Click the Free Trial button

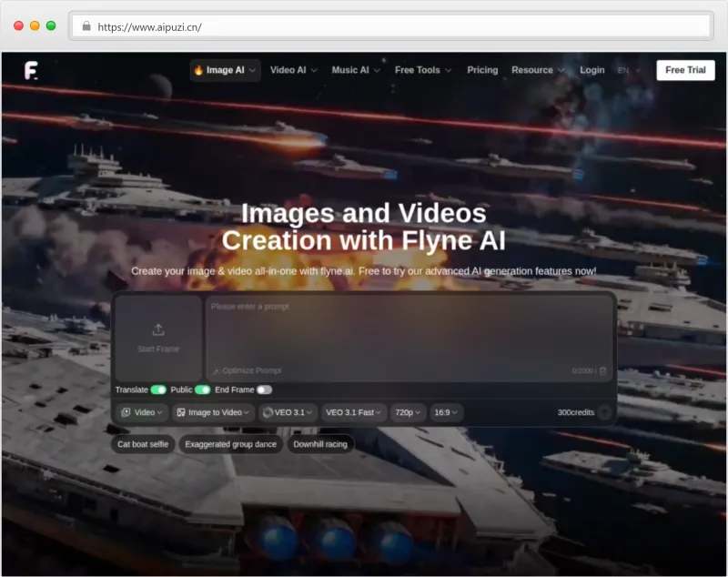tap(685, 70)
